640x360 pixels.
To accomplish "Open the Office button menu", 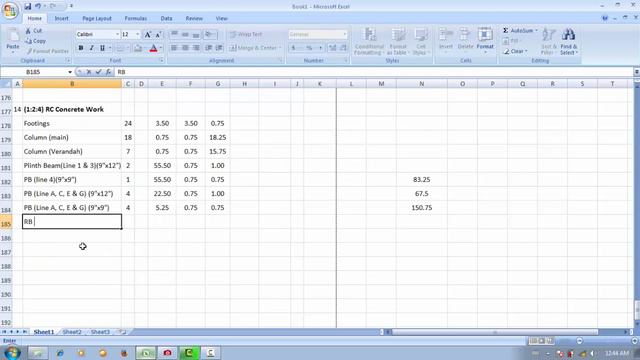I will [x=10, y=10].
